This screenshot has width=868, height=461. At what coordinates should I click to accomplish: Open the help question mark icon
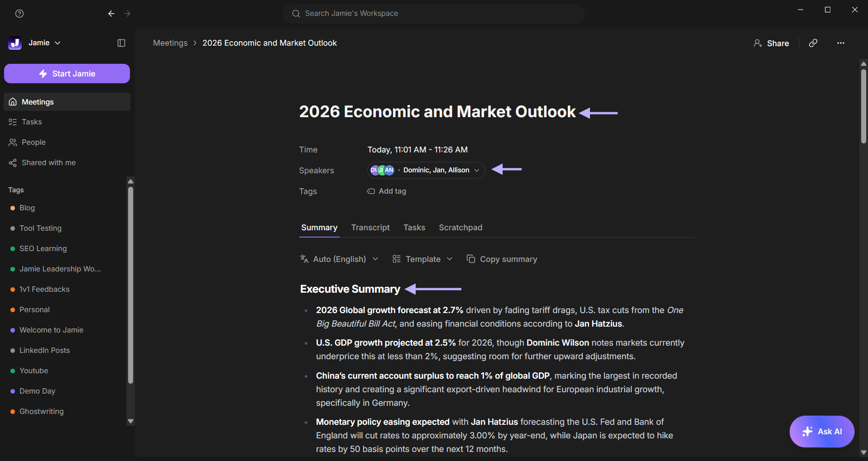19,14
